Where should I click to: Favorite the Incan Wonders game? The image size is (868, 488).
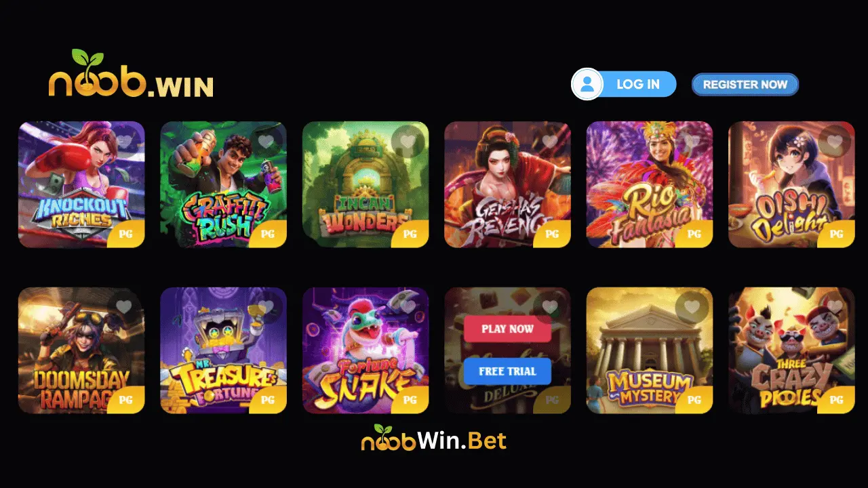pyautogui.click(x=408, y=142)
